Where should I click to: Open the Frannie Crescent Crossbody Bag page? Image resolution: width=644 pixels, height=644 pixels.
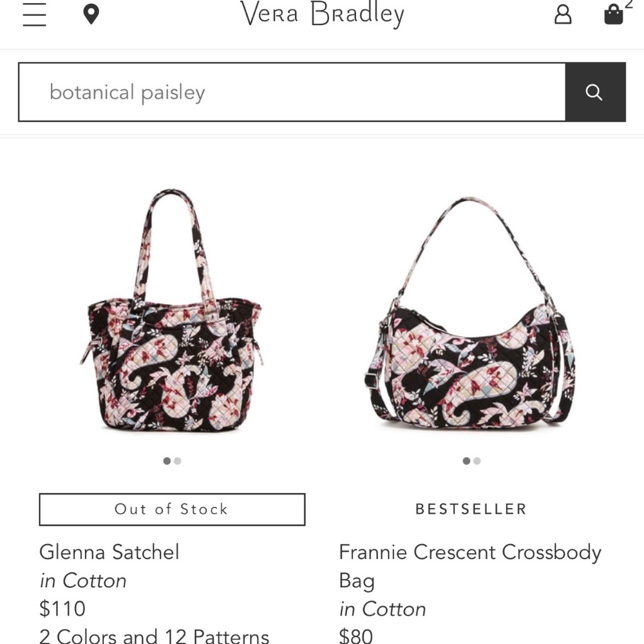(x=471, y=567)
